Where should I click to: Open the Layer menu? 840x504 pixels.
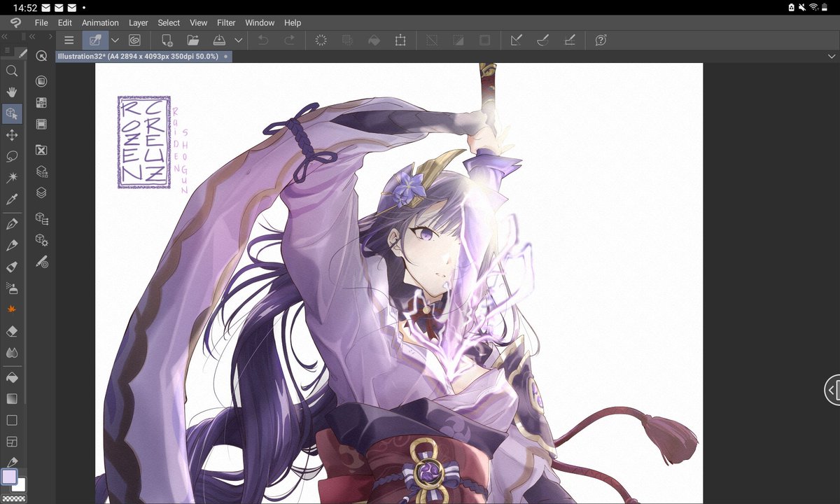point(139,22)
